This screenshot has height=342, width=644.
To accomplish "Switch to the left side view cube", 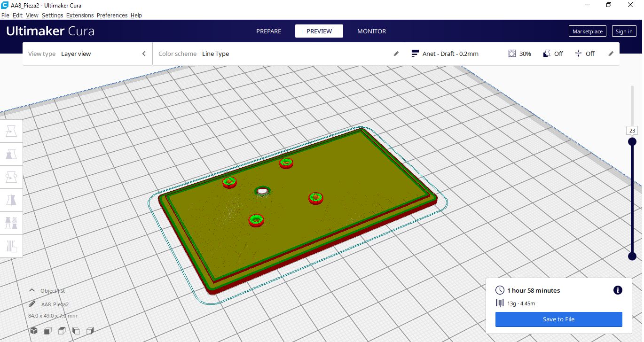I will 76,331.
